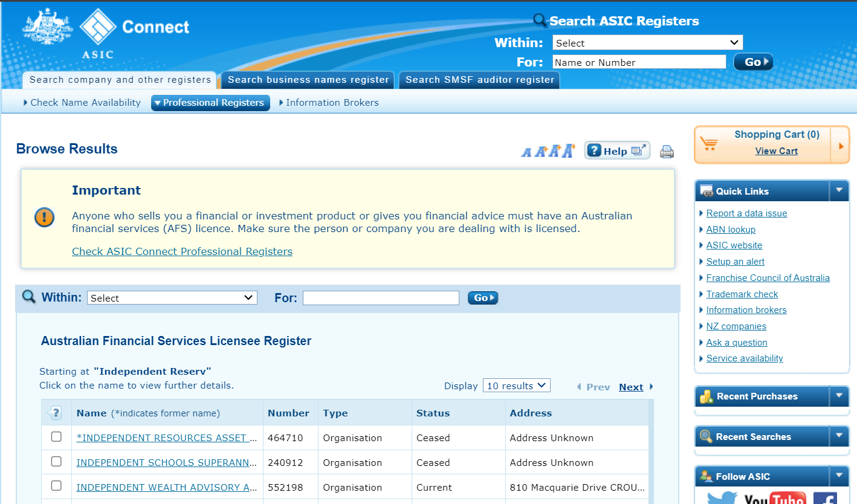The image size is (857, 504).
Task: Select the smallest text size icon
Action: [526, 152]
